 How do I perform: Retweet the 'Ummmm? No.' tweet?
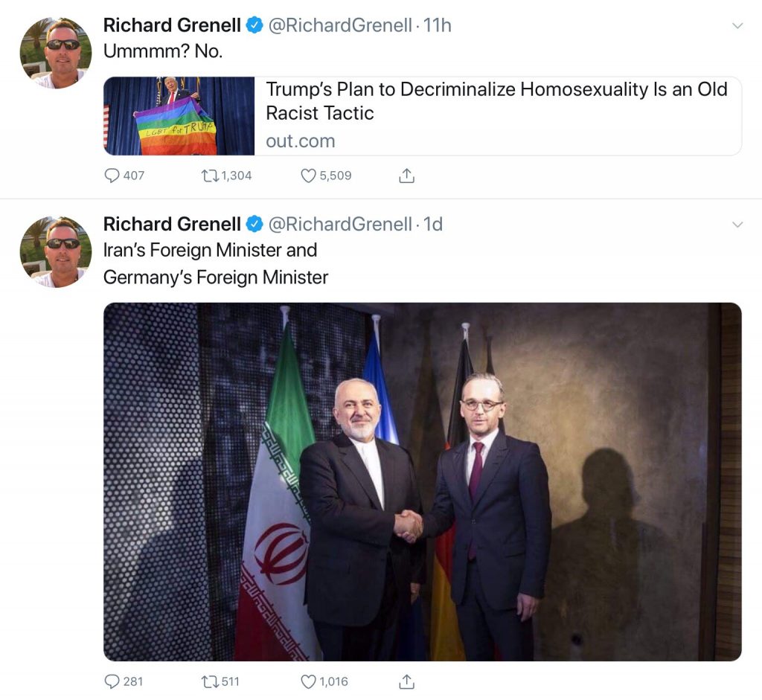tap(211, 176)
